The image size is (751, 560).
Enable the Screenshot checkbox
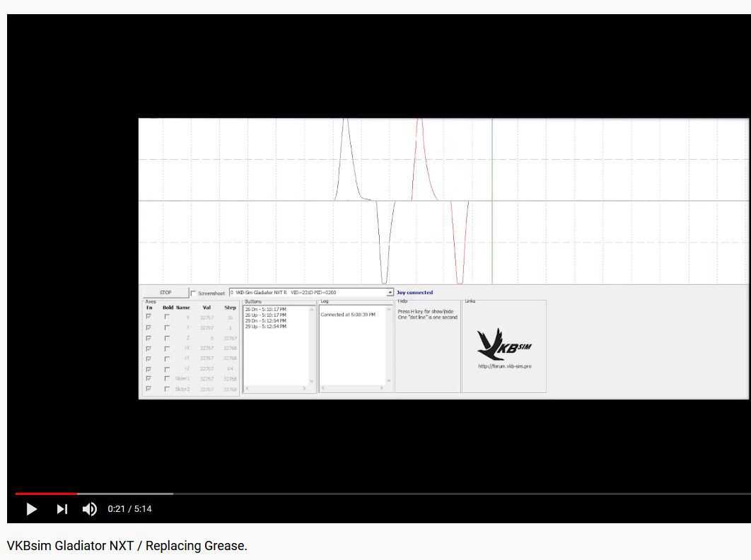point(194,293)
